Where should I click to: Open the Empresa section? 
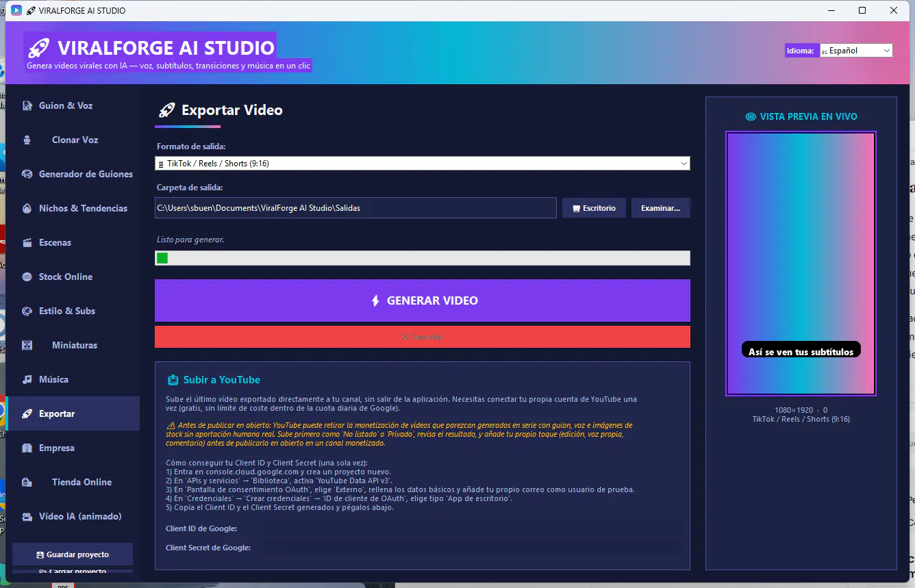(x=73, y=448)
